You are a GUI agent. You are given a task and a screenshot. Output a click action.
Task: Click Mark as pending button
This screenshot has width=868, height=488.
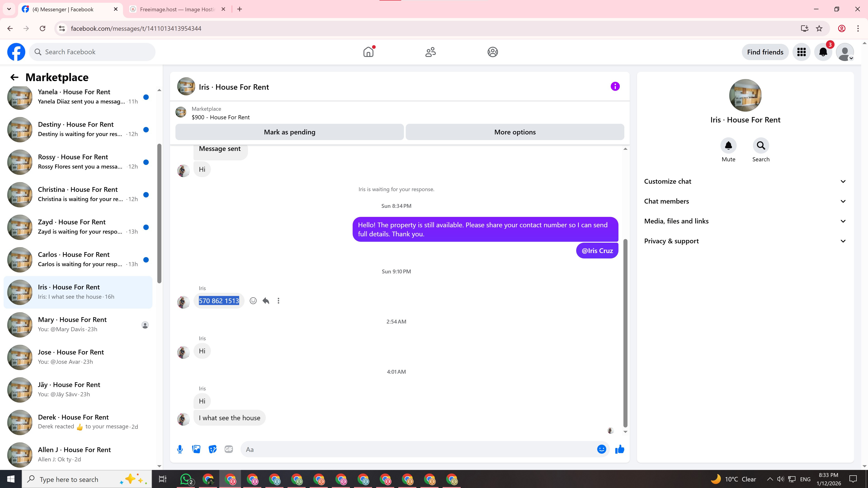click(289, 132)
